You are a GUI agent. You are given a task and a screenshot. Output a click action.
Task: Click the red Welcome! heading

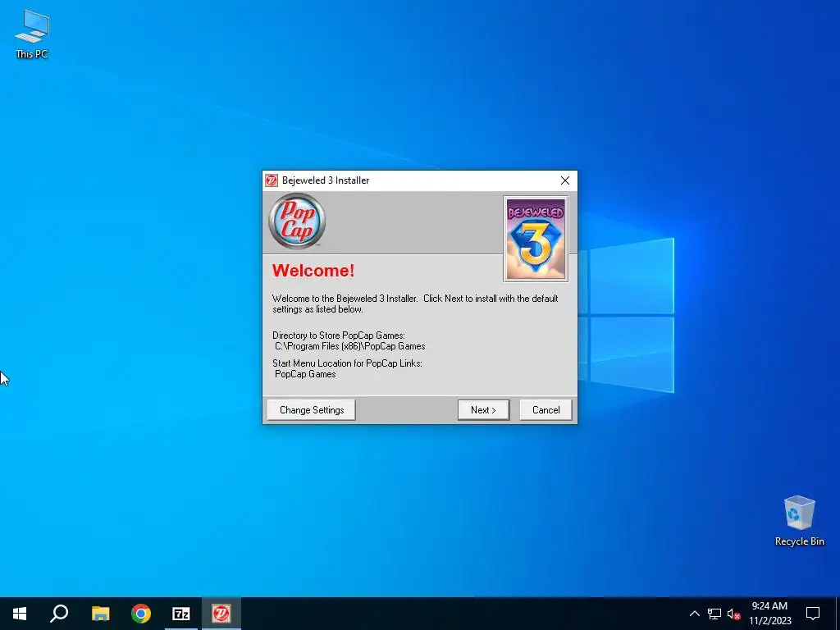[313, 271]
